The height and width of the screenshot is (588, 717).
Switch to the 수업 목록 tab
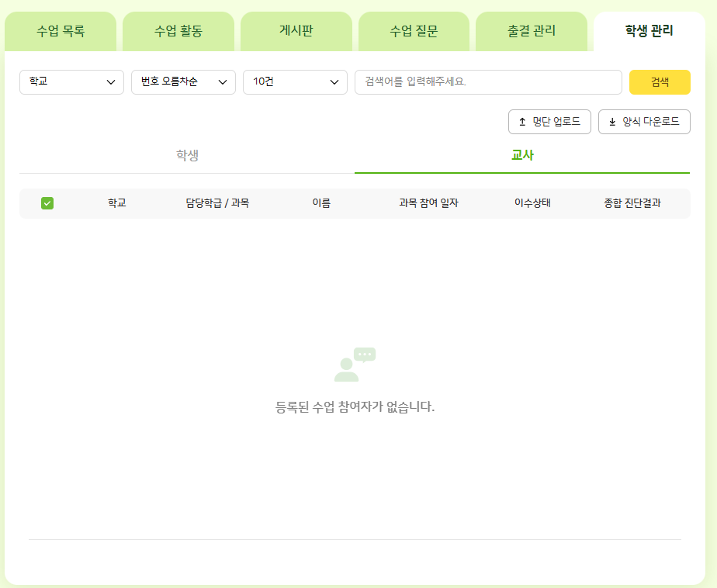click(x=61, y=32)
